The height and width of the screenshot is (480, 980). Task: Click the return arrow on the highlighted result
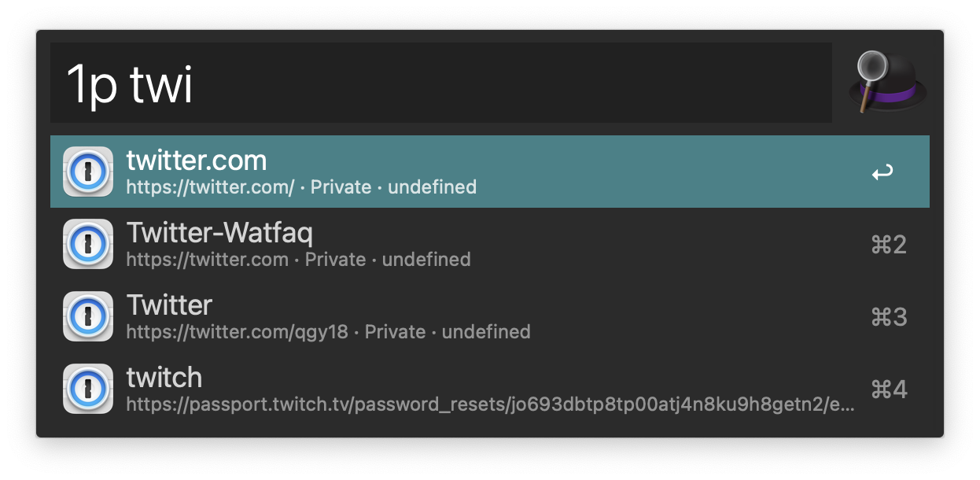click(x=882, y=171)
